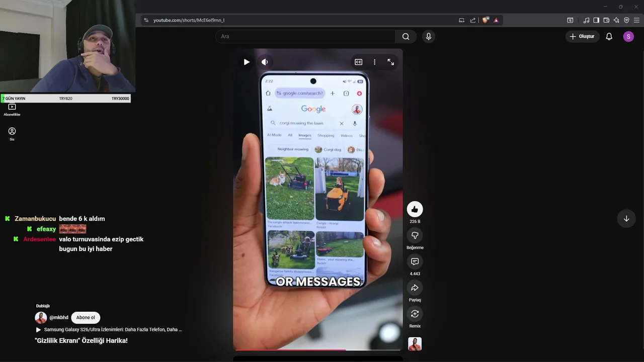Toggle the browser sidebar panel

click(x=596, y=20)
